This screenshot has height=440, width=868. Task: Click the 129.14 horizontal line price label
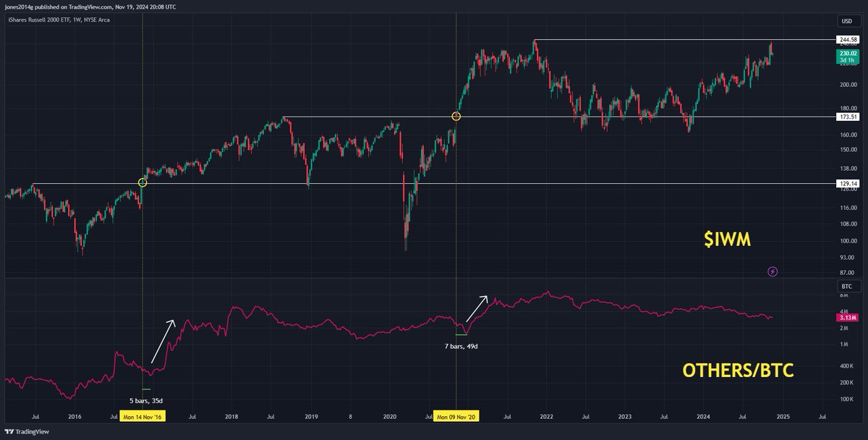[x=848, y=184]
